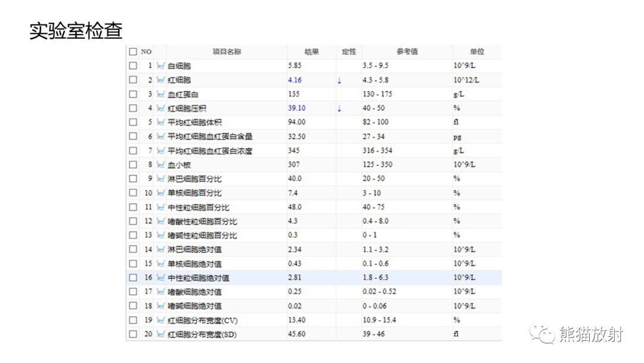The height and width of the screenshot is (363, 644).
Task: Click the 参考值 column header
Action: pyautogui.click(x=407, y=52)
